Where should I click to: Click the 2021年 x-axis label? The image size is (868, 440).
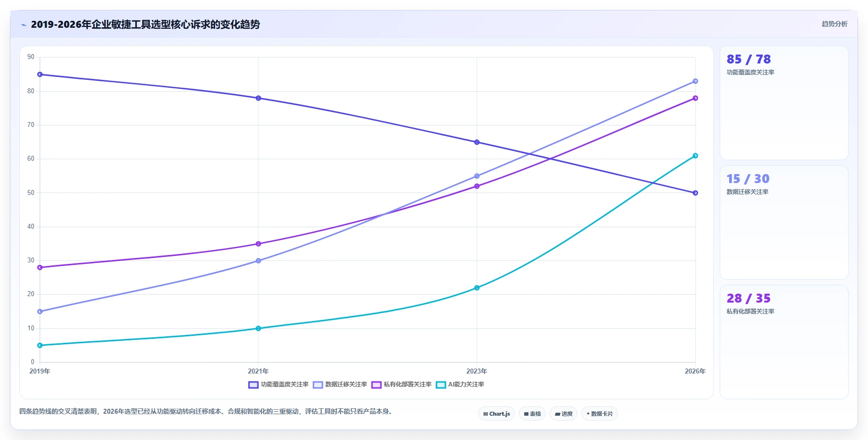point(258,371)
